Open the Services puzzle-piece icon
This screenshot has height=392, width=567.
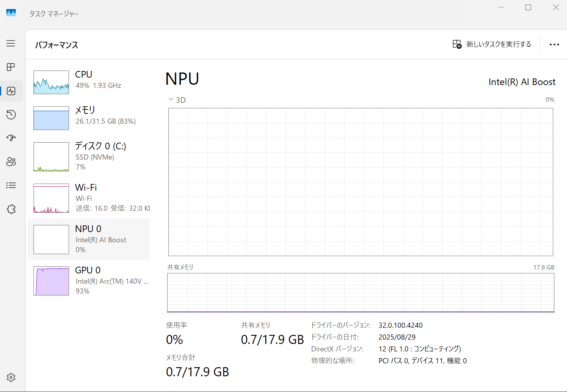[x=11, y=209]
